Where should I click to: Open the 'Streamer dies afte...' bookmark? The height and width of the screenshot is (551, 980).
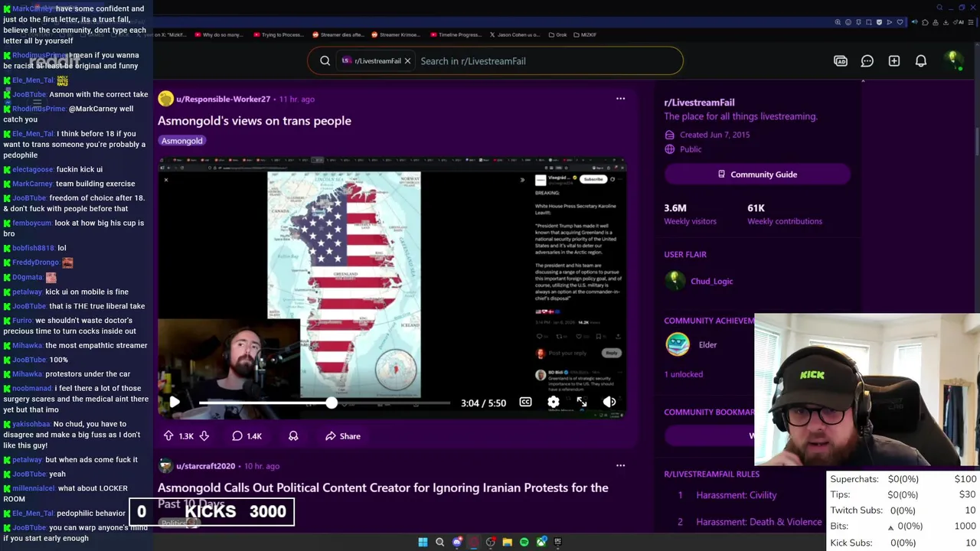point(339,34)
